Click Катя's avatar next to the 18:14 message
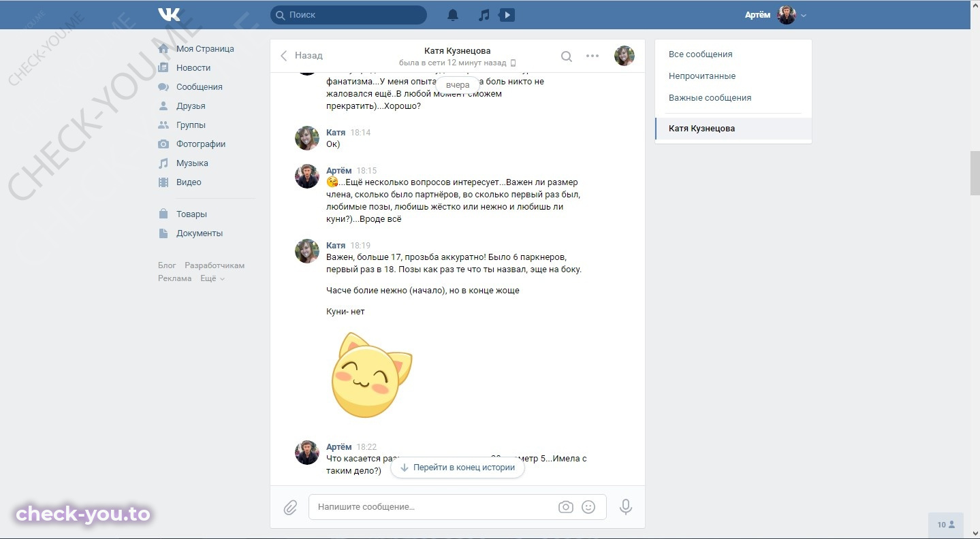The image size is (980, 539). pos(307,138)
